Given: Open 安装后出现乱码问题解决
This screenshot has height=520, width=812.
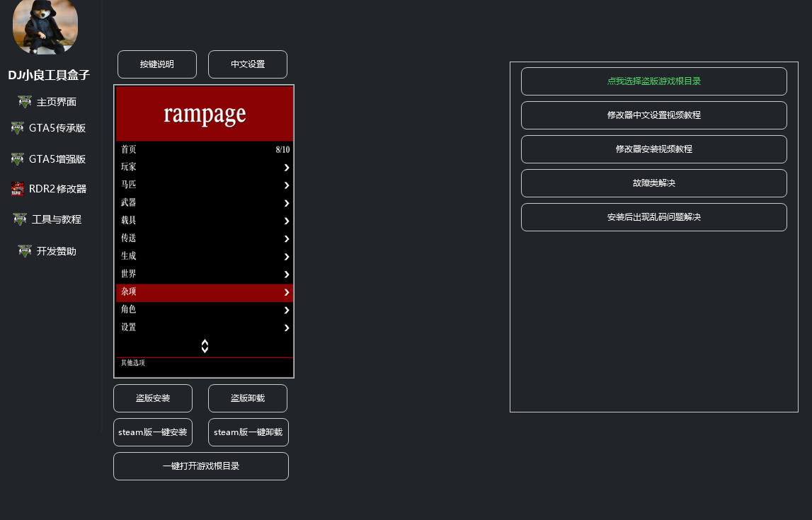Looking at the screenshot, I should point(654,217).
